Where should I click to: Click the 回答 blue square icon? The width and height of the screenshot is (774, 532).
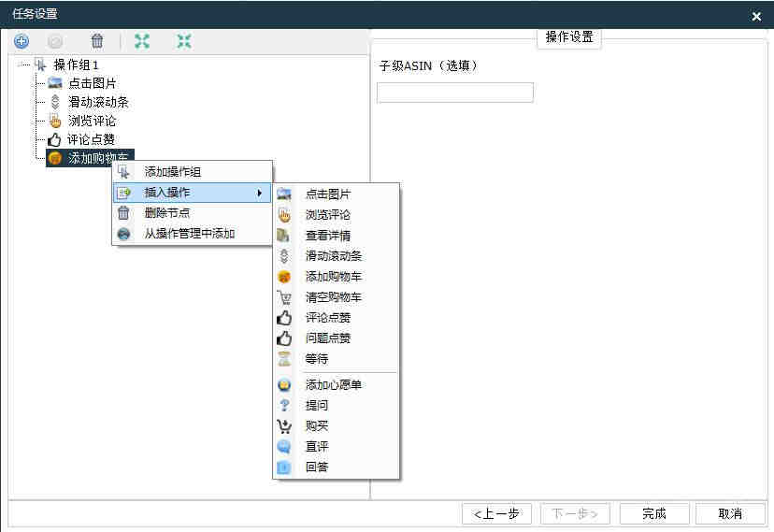pyautogui.click(x=284, y=467)
